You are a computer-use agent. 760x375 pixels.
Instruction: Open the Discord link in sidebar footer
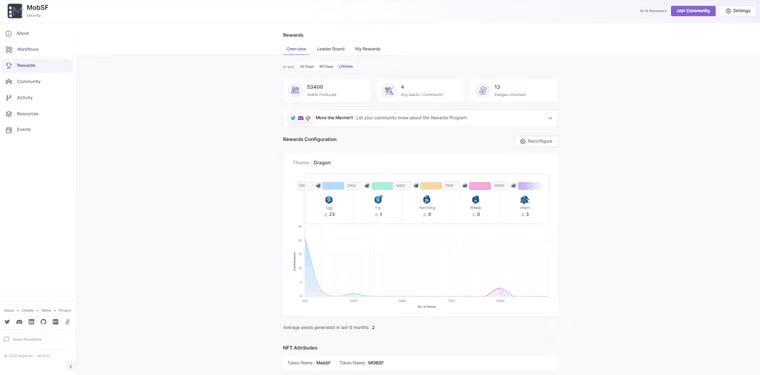19,322
